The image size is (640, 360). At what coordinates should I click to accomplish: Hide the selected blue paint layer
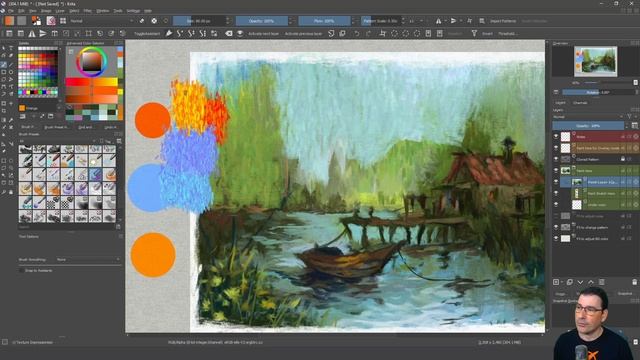556,182
